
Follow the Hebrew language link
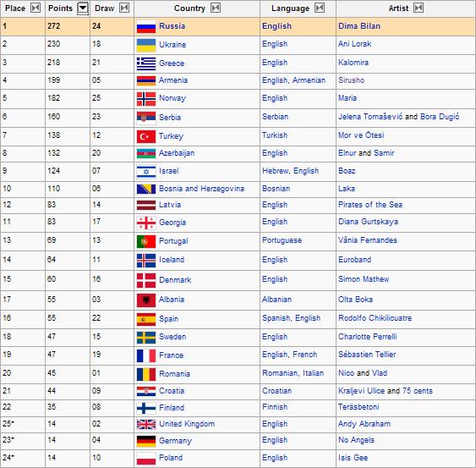pyautogui.click(x=276, y=171)
